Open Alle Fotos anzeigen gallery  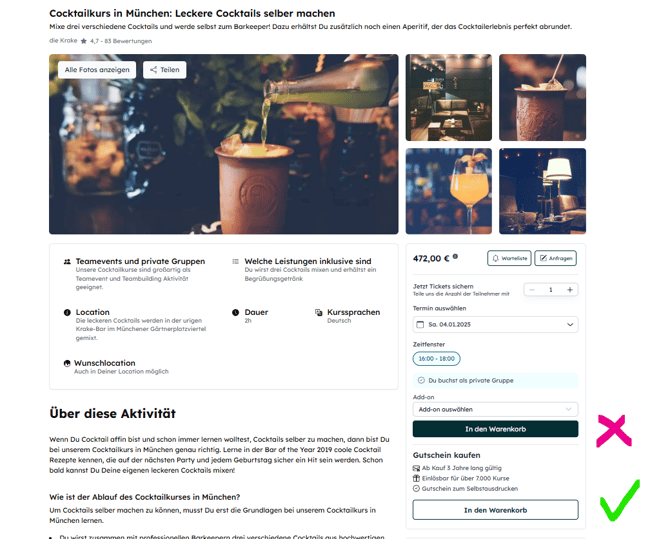tap(97, 70)
